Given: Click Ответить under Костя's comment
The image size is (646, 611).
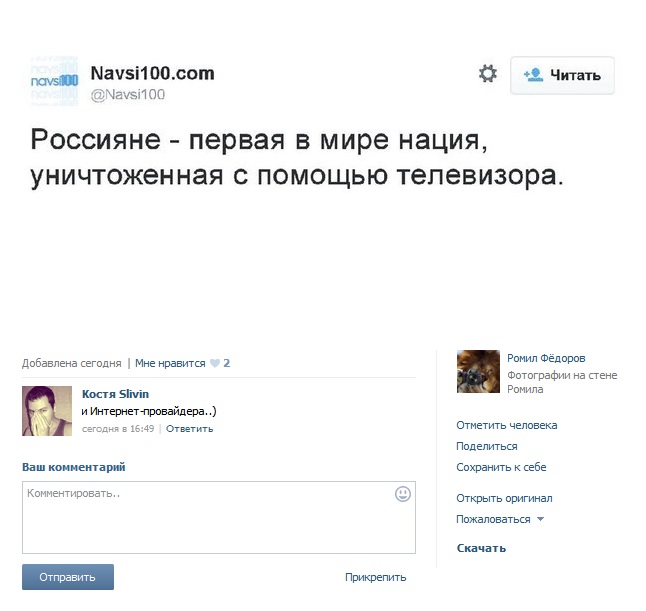Looking at the screenshot, I should pyautogui.click(x=190, y=429).
